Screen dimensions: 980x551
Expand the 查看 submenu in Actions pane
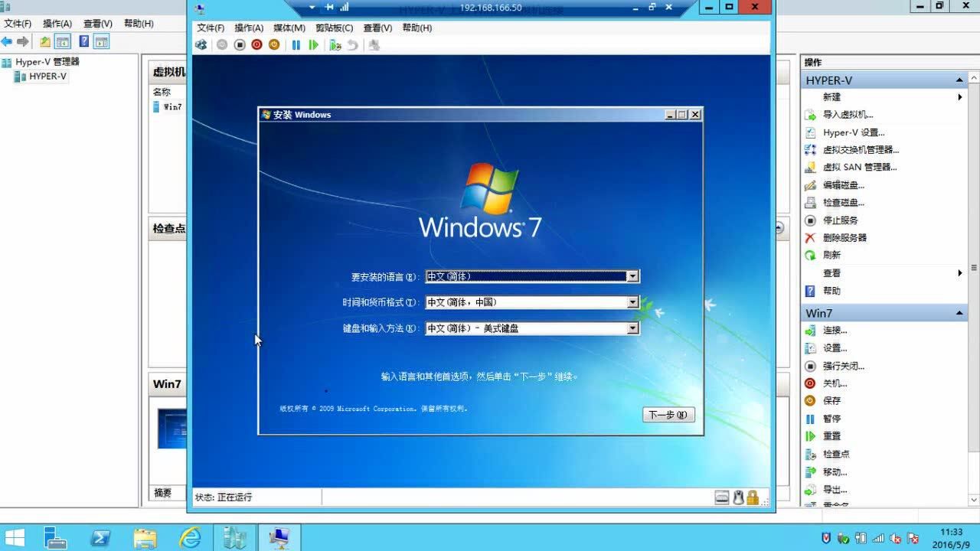(x=959, y=273)
